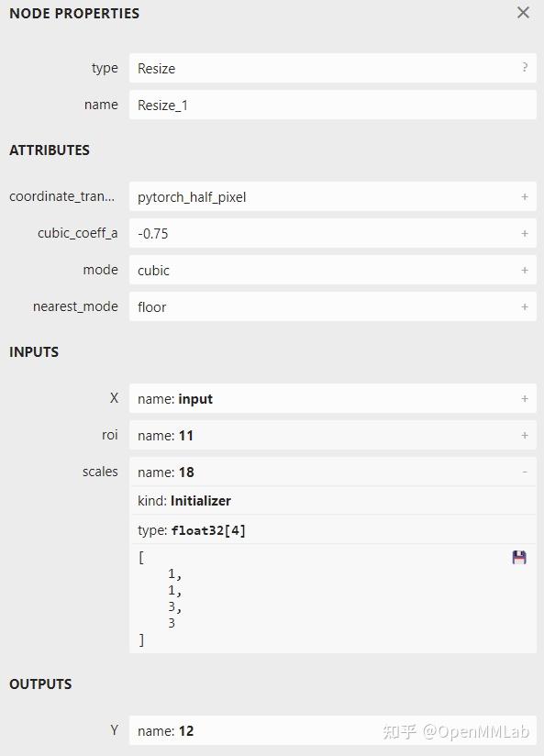Image resolution: width=544 pixels, height=756 pixels.
Task: Select the pytorch_half_pixel value
Action: [192, 197]
